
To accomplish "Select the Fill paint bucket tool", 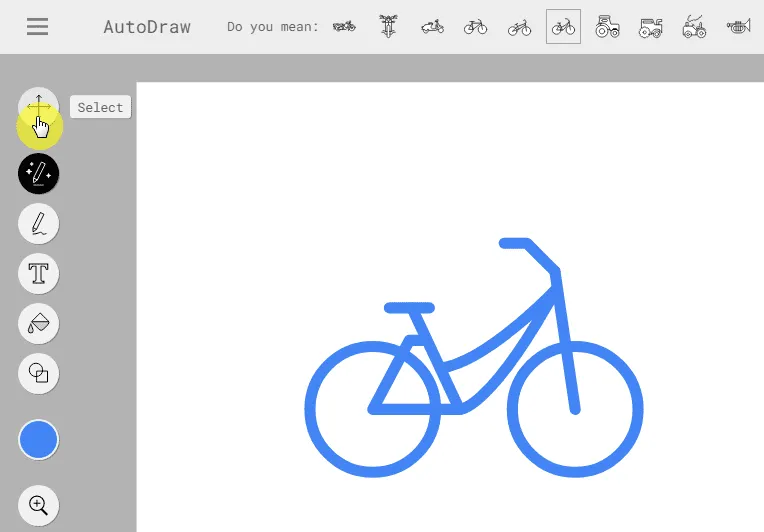I will (38, 323).
